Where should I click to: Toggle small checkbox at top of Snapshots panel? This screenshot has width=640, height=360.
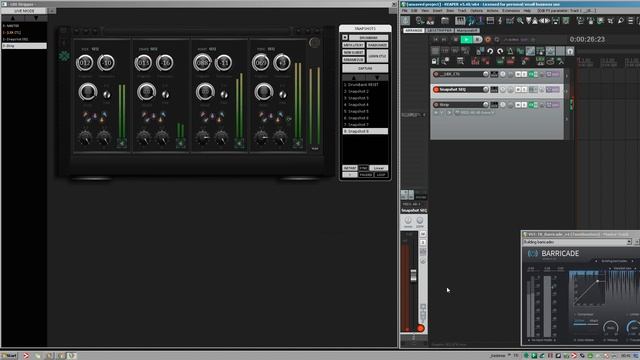click(345, 38)
